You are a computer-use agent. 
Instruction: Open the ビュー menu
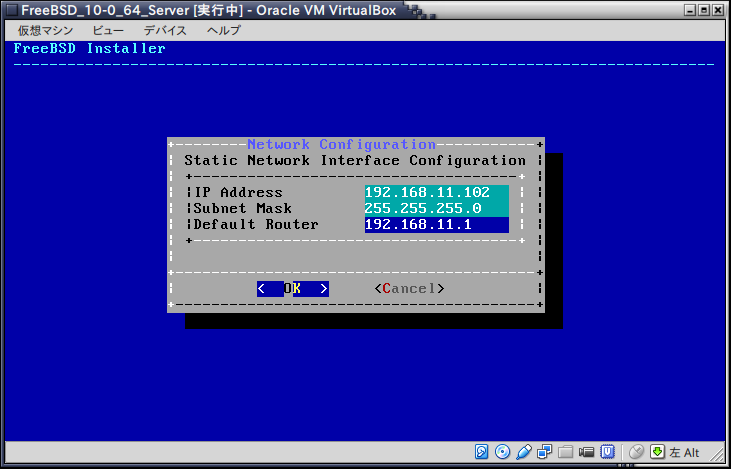click(x=108, y=30)
